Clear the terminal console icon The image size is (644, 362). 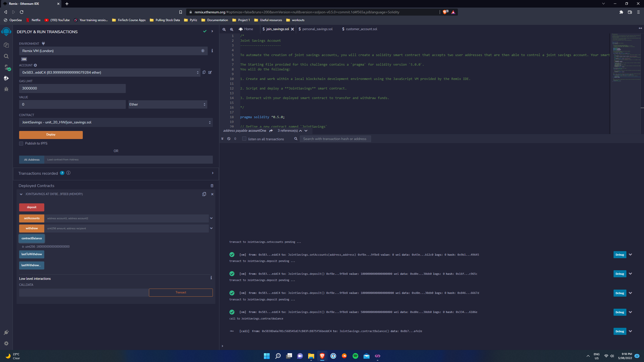click(229, 139)
